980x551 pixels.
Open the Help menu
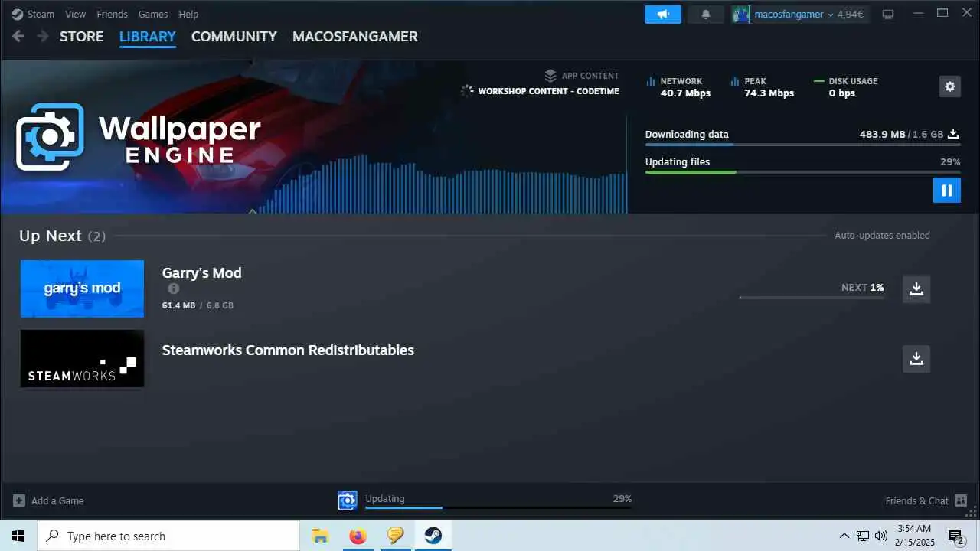[x=188, y=14]
